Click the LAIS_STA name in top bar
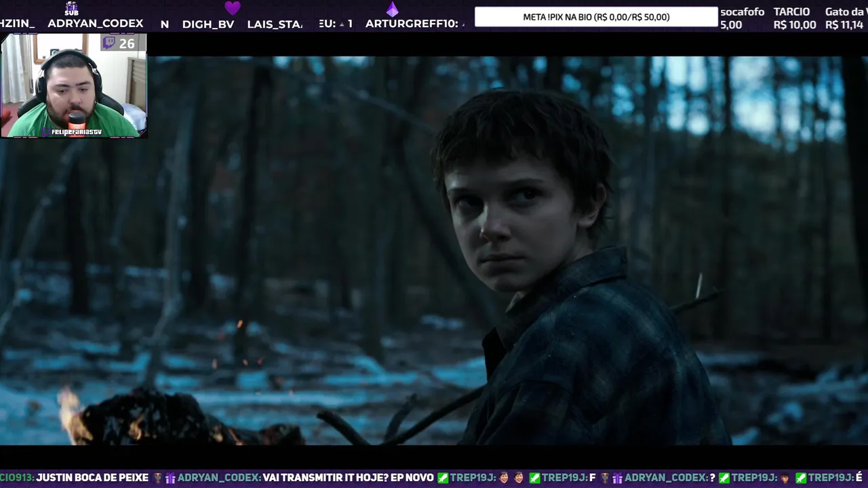Viewport: 868px width, 488px height. (275, 24)
